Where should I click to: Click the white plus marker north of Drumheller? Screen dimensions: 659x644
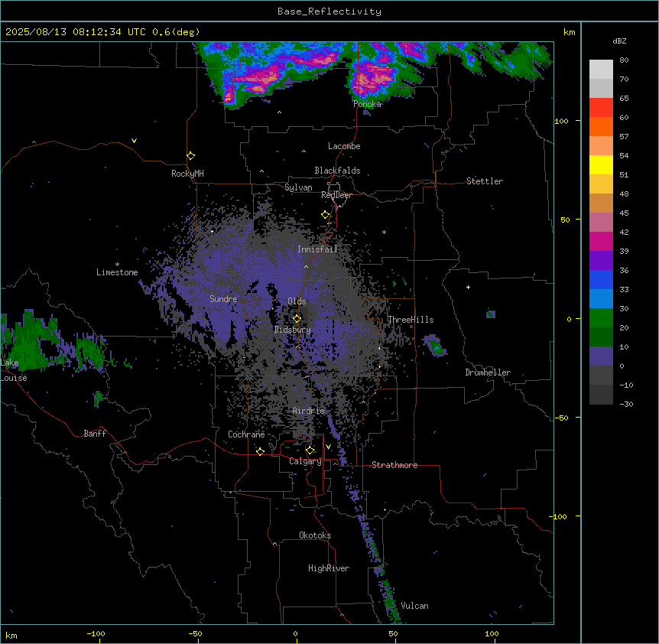tap(468, 287)
